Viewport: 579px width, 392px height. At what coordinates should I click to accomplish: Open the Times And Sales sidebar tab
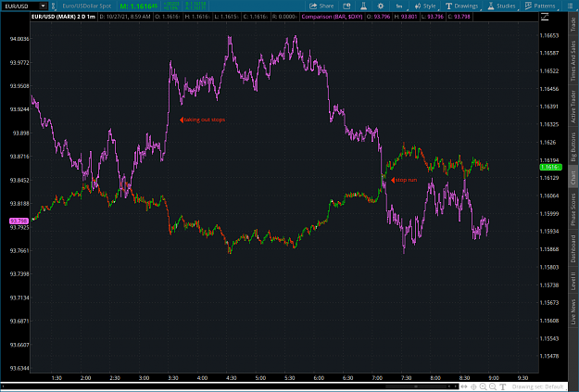[573, 60]
